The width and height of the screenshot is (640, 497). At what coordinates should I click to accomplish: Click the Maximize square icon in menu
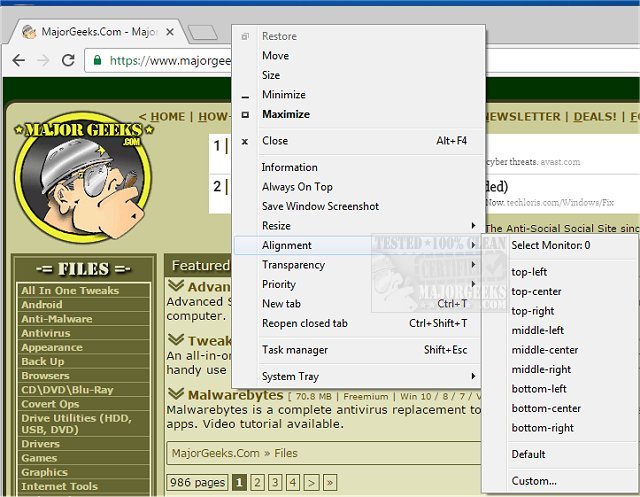coord(245,115)
